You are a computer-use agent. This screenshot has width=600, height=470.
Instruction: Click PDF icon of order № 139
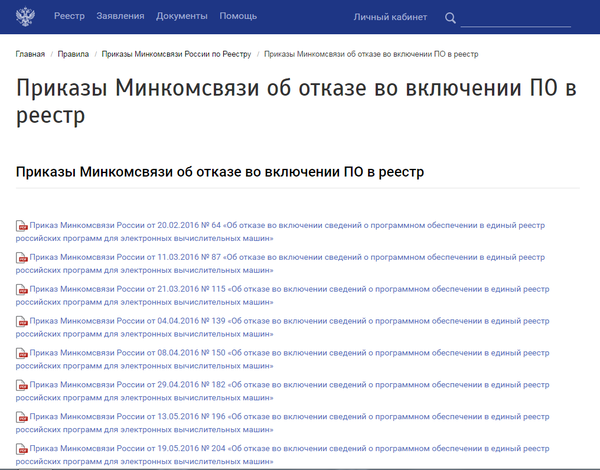tap(22, 321)
